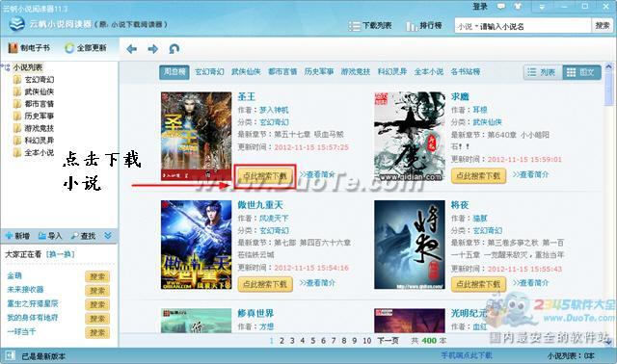
Task: Click the scrollbar up arrow on right
Action: tap(608, 67)
